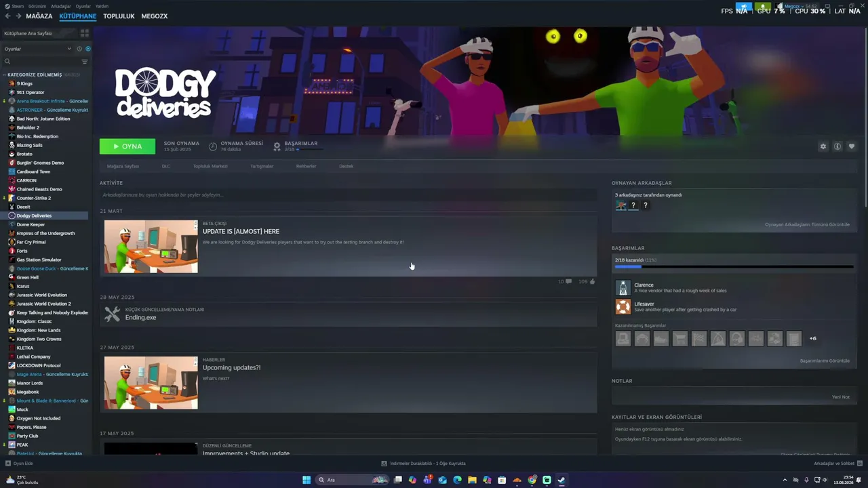This screenshot has height=488, width=868.
Task: Open the Windows Start menu
Action: tap(307, 480)
